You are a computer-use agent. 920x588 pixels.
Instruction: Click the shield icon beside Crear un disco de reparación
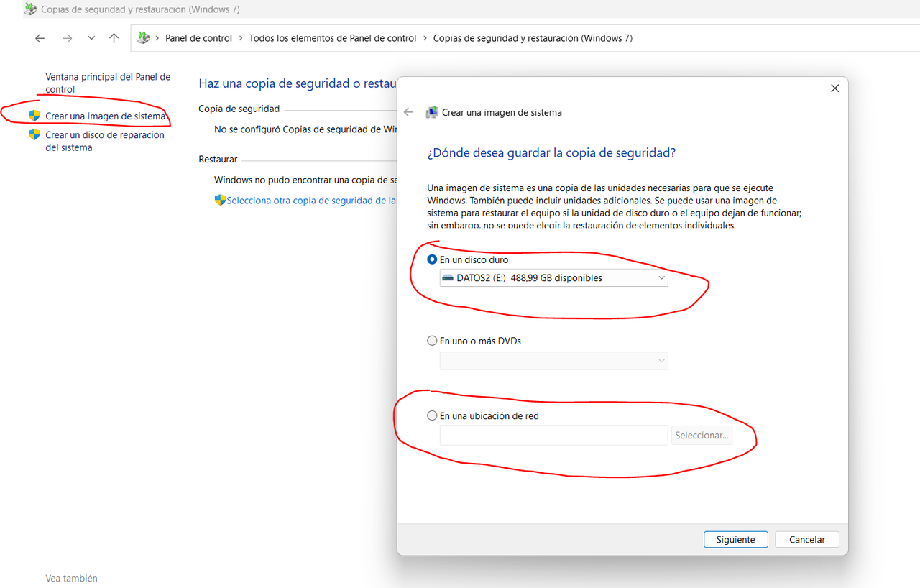tap(34, 134)
